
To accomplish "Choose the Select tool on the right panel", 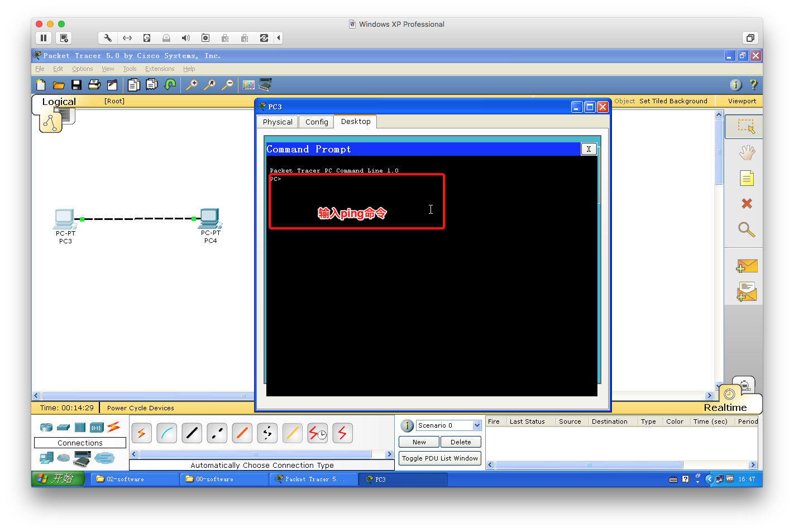I will tap(747, 126).
